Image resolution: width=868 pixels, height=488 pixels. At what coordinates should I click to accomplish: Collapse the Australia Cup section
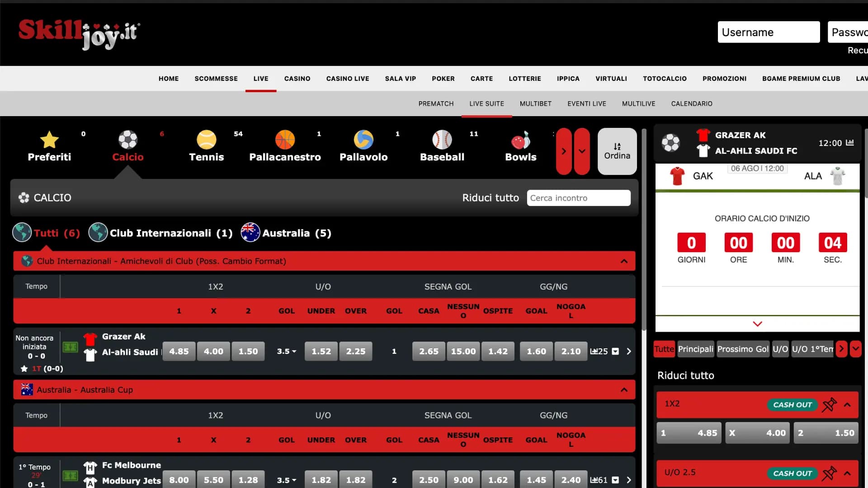[x=624, y=389]
